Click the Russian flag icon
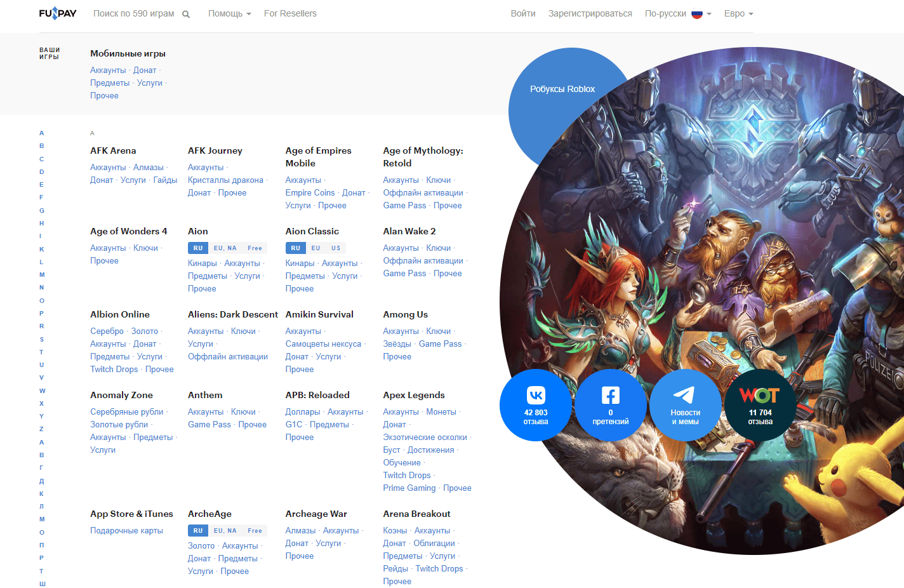Viewport: 904px width, 588px height. point(697,14)
